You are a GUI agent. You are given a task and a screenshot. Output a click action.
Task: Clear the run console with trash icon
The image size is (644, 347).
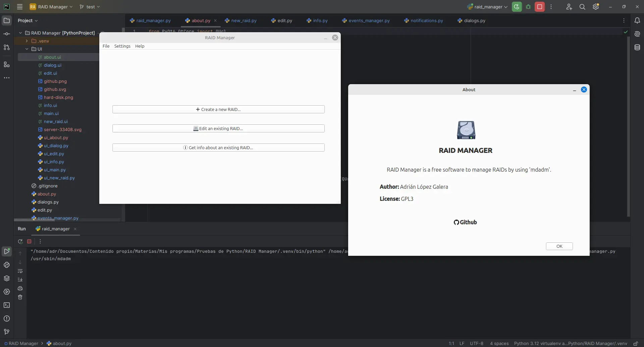20,297
